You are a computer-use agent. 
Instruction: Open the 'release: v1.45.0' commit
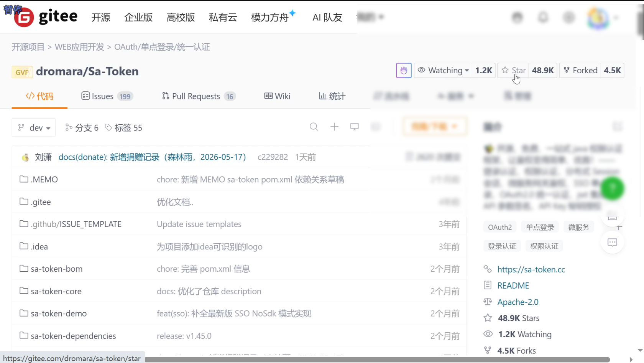[x=184, y=336]
